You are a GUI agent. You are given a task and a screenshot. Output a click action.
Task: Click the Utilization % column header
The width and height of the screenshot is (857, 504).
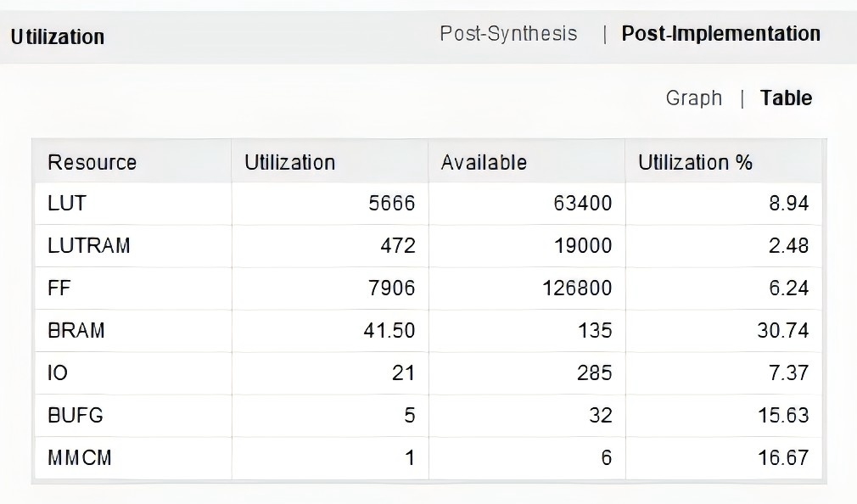pos(724,162)
